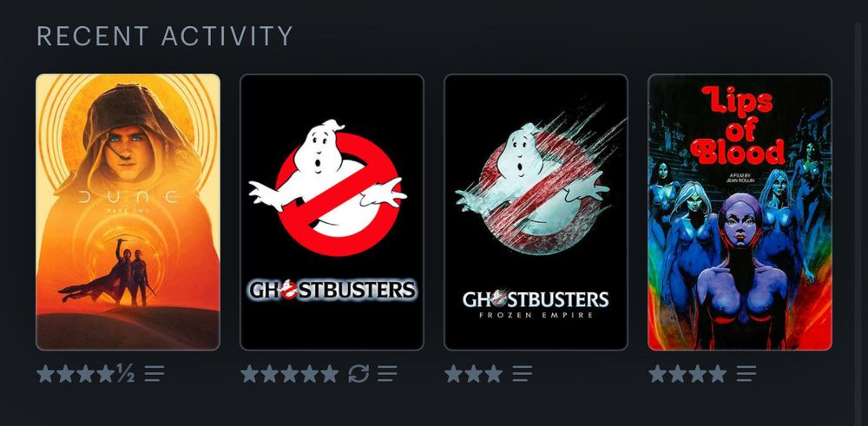Open the Dune Part Two poster
The image size is (868, 426).
[x=128, y=212]
